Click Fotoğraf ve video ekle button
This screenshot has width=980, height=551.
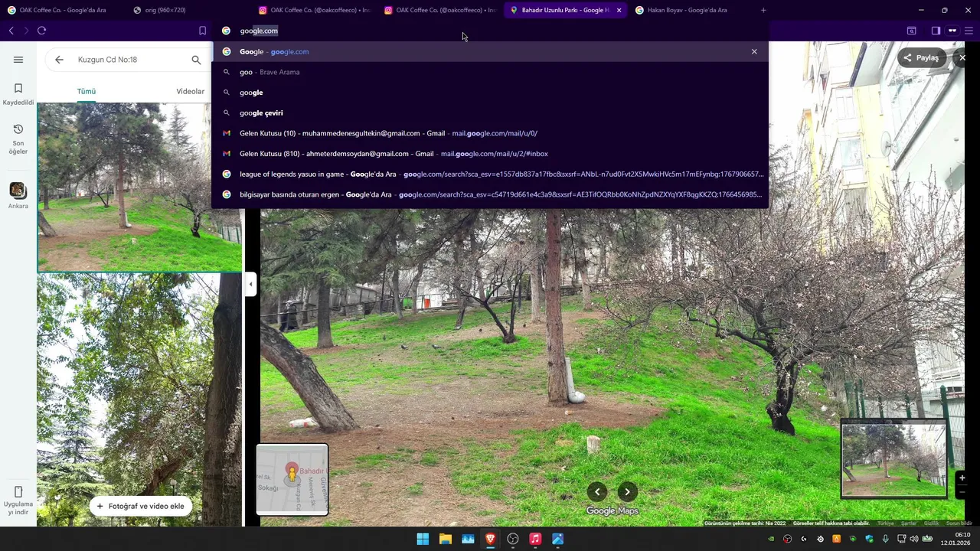140,506
